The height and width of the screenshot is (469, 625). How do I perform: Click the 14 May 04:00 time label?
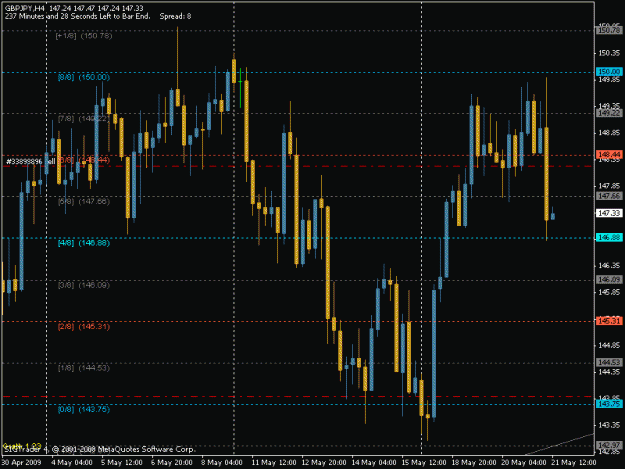[x=374, y=463]
